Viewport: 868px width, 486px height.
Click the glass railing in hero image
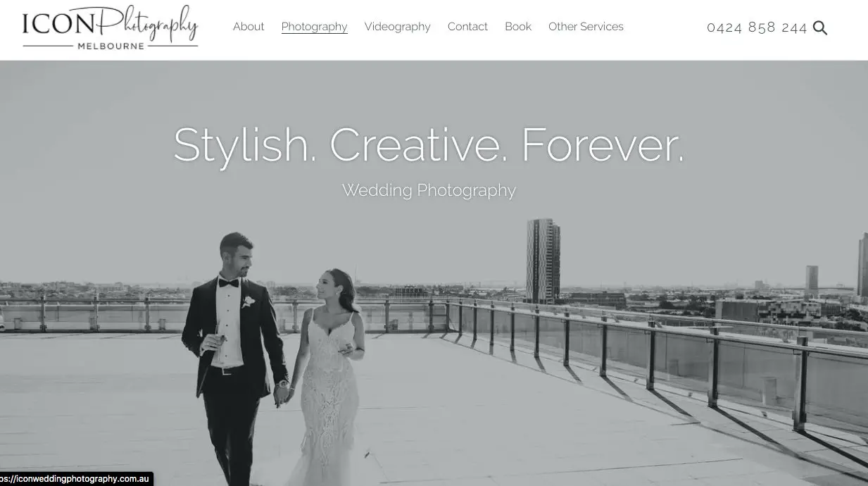662,359
